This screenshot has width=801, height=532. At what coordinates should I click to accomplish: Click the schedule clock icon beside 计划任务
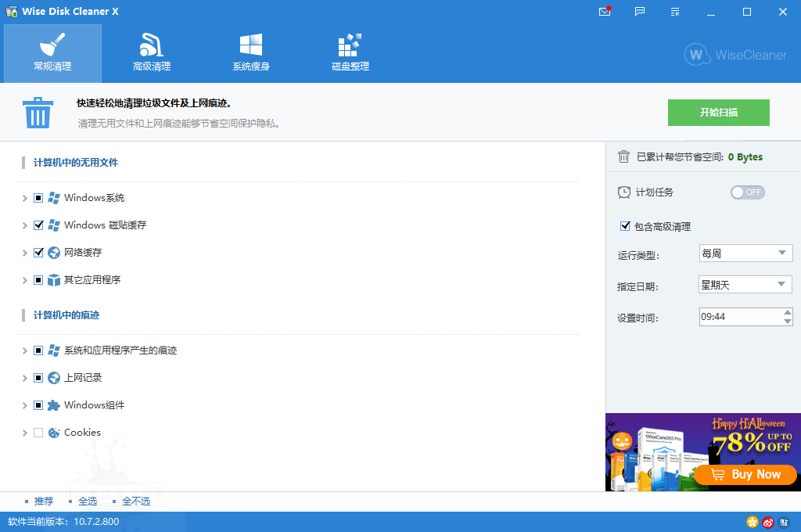tap(624, 192)
